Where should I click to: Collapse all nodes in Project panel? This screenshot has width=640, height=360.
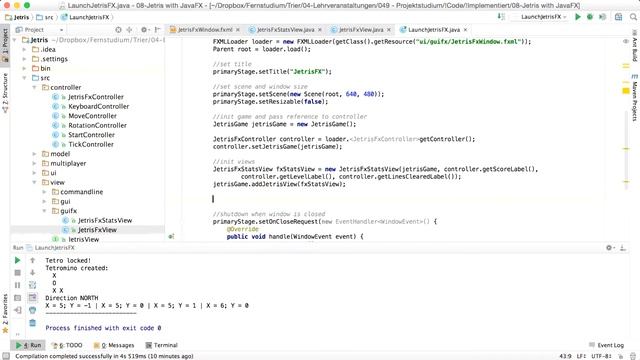(x=129, y=30)
